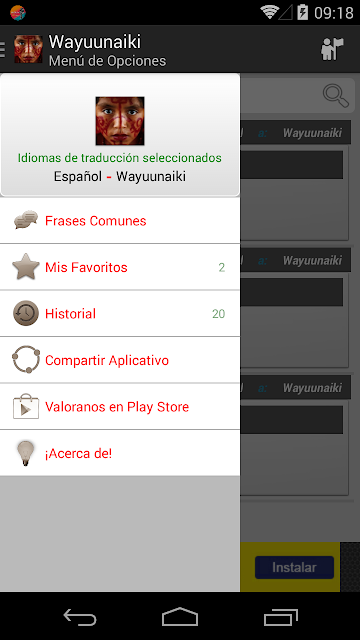360x640 pixels.
Task: Tap the light bulb Acerca de icon
Action: (25, 453)
